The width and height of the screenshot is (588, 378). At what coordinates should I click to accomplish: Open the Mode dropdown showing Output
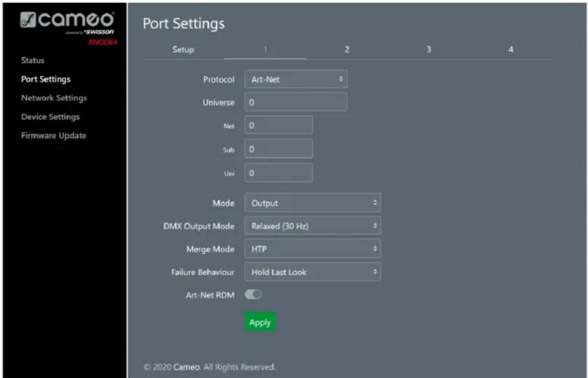(313, 203)
